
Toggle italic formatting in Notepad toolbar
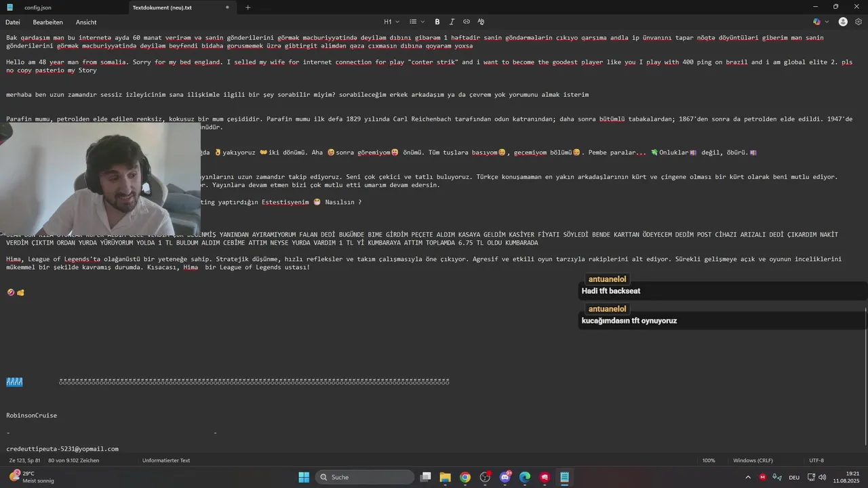(452, 22)
